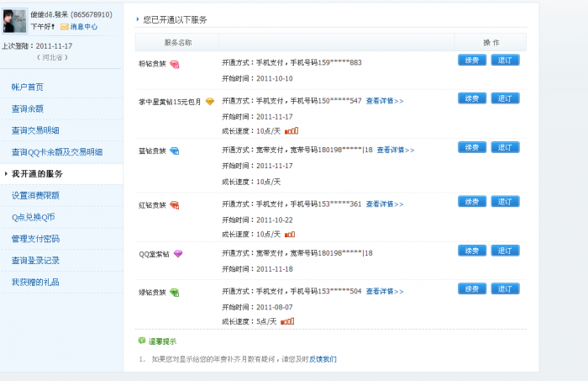Click the service name 绿钻贵族
This screenshot has height=381, width=588.
point(152,293)
